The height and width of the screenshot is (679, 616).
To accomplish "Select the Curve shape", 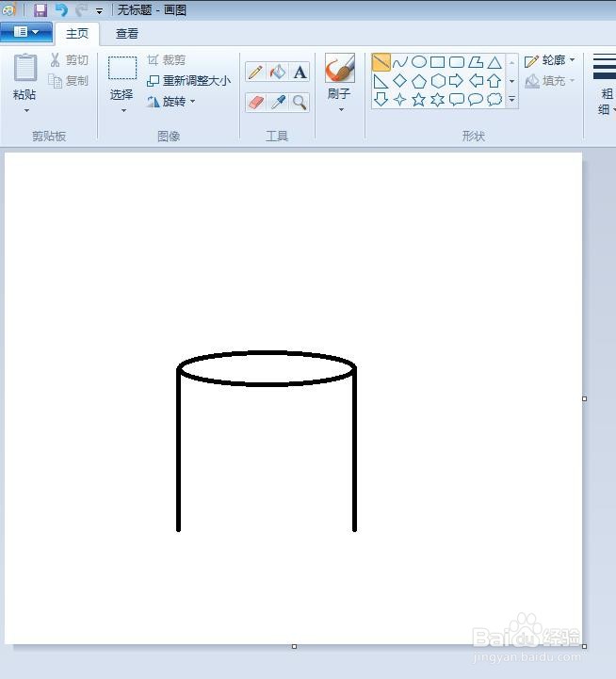I will (x=400, y=62).
